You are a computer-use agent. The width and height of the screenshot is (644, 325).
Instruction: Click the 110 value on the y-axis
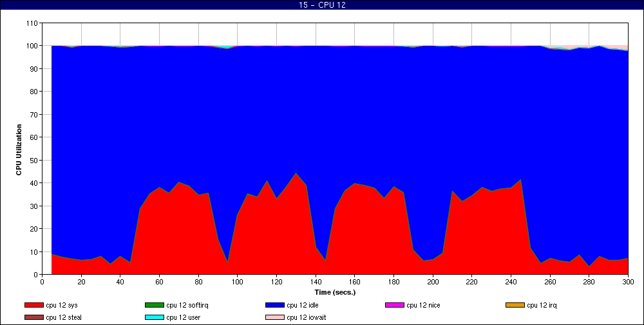[x=31, y=23]
